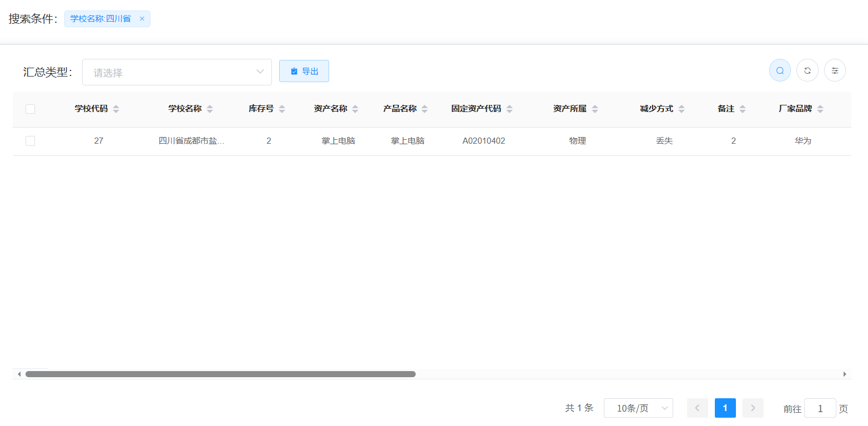Expand the 10条/页 page size selector
Viewport: 868px width, 426px height.
pyautogui.click(x=638, y=408)
